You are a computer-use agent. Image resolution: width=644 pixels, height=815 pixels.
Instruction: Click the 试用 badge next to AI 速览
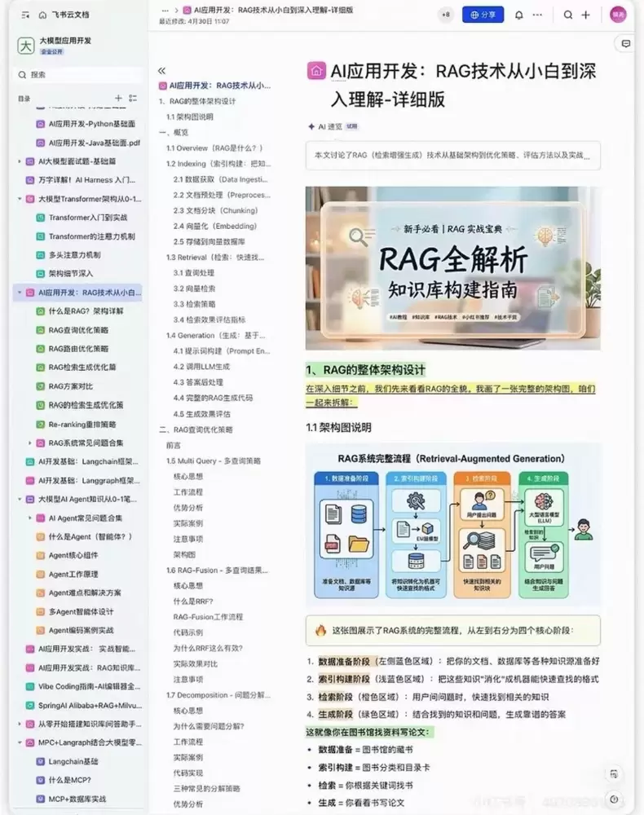coord(352,126)
